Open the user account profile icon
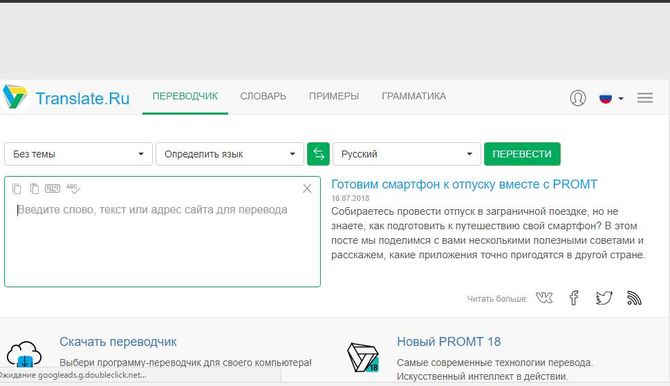 coord(578,98)
